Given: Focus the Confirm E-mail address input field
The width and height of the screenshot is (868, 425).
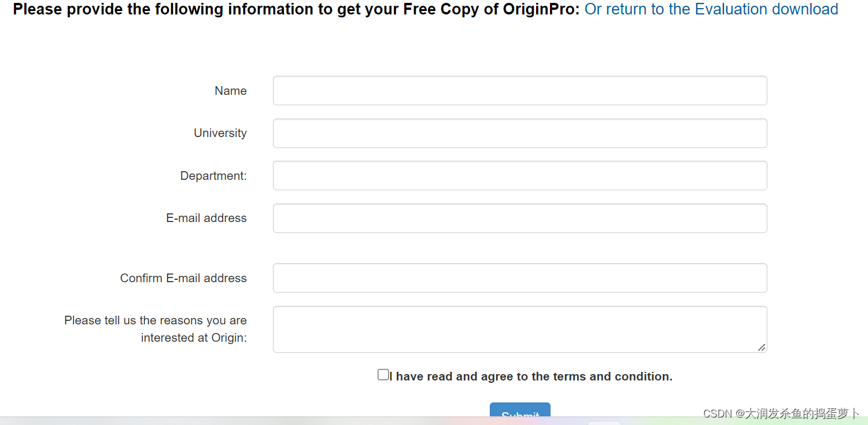Looking at the screenshot, I should click(519, 278).
